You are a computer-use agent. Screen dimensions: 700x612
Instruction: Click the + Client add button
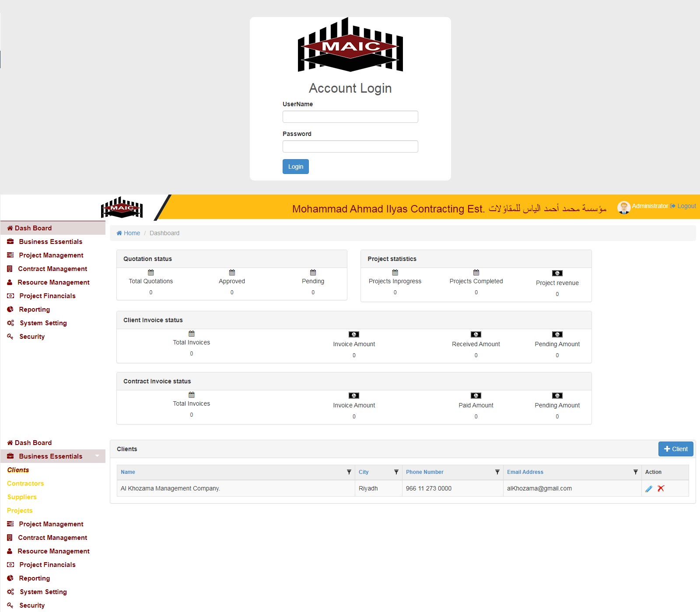click(676, 449)
